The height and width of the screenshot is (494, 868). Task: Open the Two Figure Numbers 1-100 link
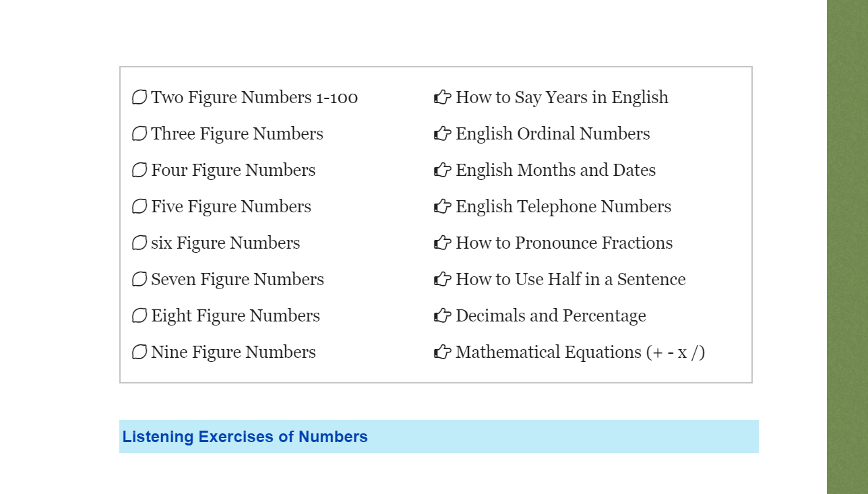pyautogui.click(x=254, y=98)
